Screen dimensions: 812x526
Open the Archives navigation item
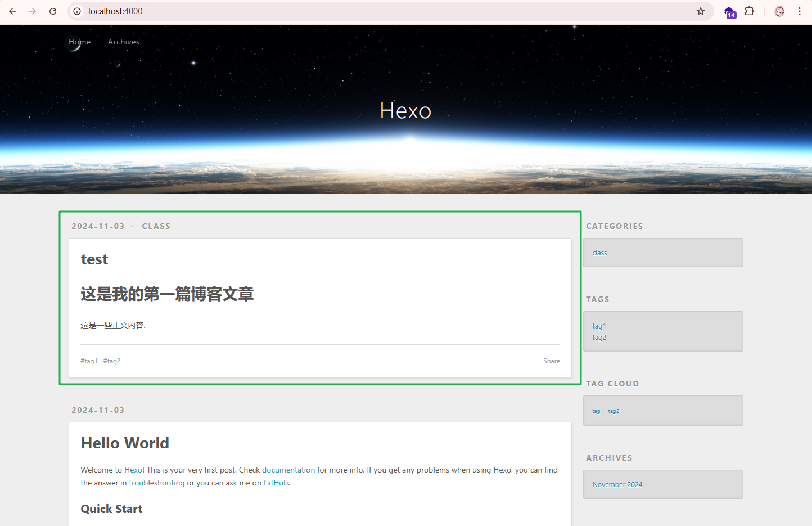pyautogui.click(x=124, y=42)
